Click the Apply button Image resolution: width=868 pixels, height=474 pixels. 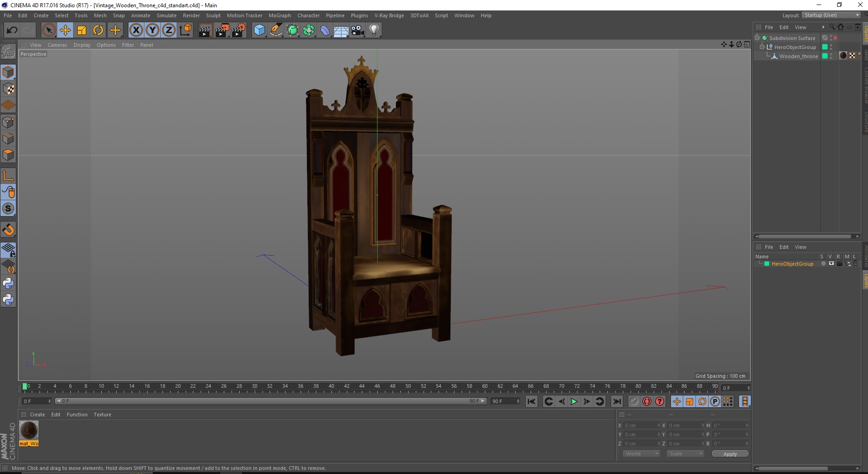pos(730,454)
